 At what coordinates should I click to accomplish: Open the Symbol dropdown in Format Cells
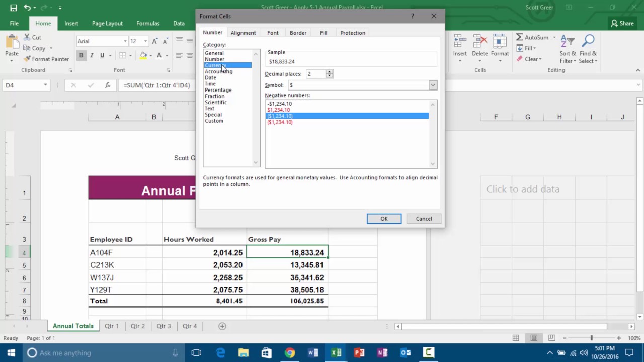(x=433, y=85)
